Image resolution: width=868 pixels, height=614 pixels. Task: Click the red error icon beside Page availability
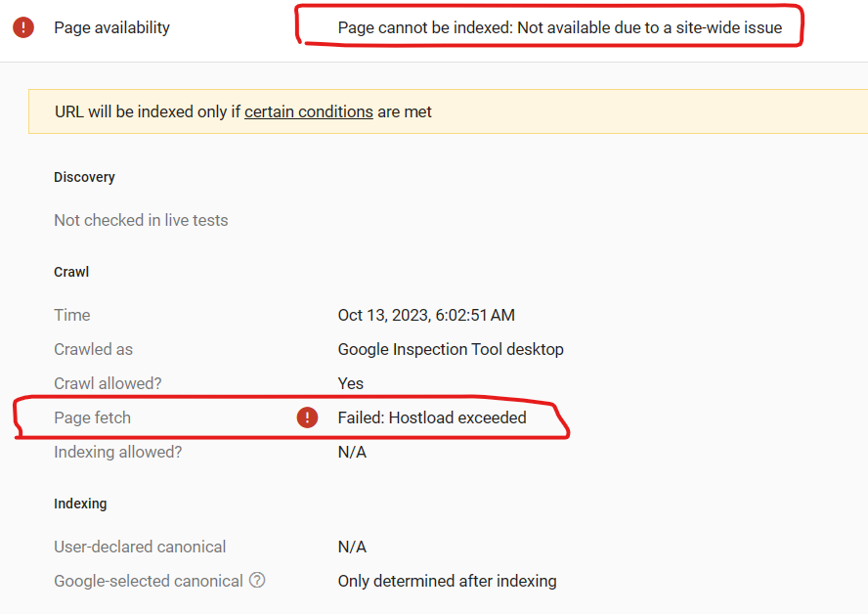[x=23, y=27]
